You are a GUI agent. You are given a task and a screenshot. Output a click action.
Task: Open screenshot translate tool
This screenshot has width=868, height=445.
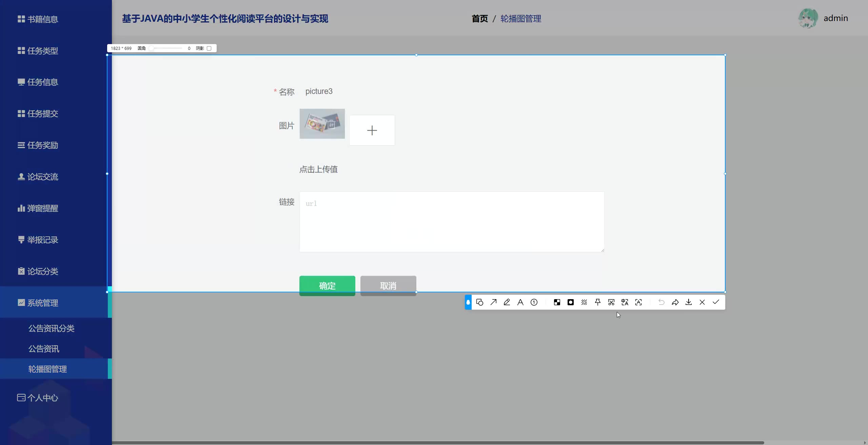tap(625, 302)
